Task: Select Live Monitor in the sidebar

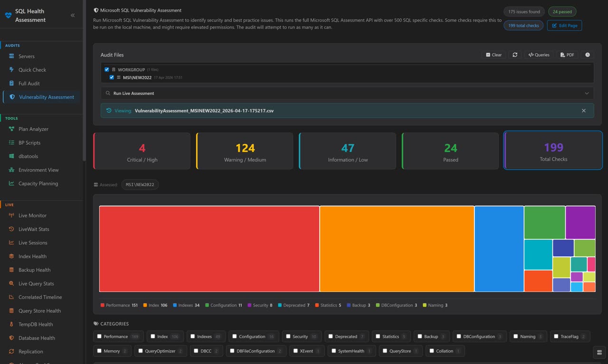Action: point(33,215)
